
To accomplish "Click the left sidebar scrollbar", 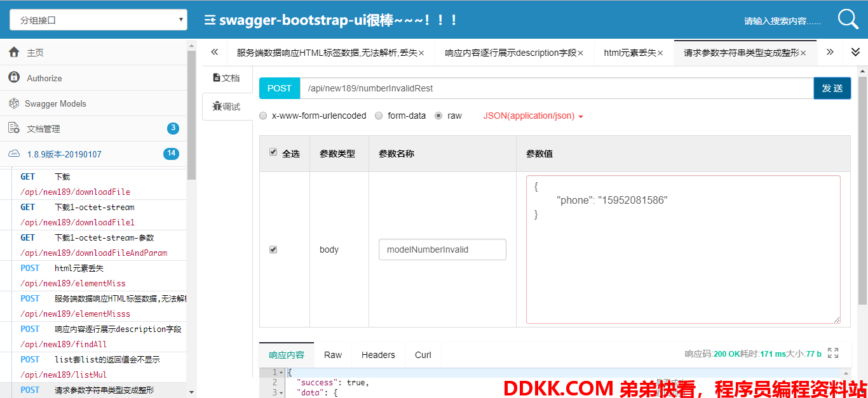I will (x=192, y=115).
